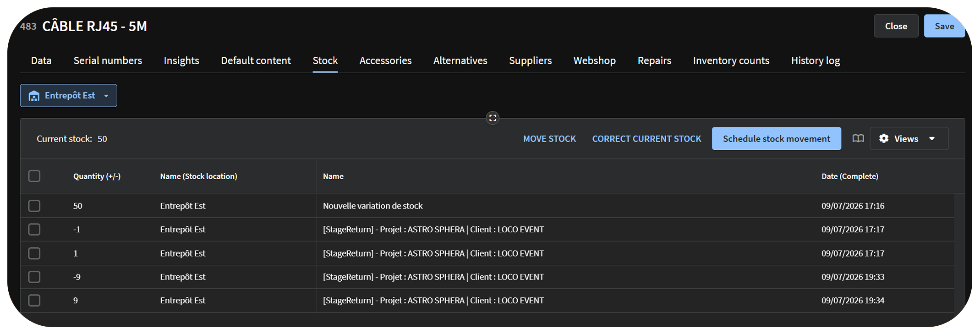Viewport: 980px width, 334px height.
Task: Tick the checkbox for the -1 quantity row
Action: pos(34,229)
